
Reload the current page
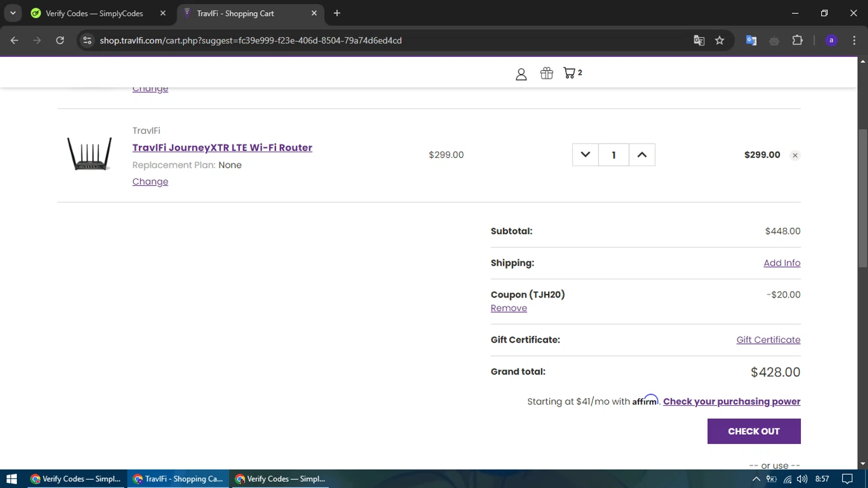point(60,41)
